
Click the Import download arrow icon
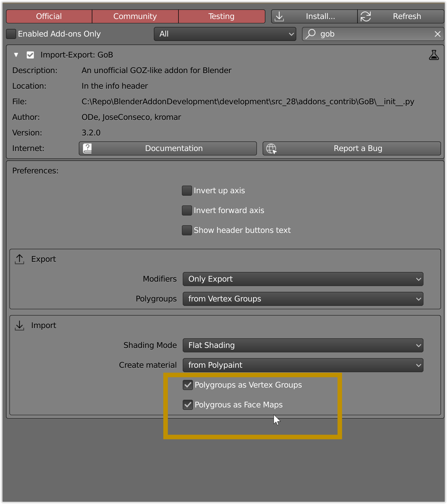pyautogui.click(x=20, y=326)
